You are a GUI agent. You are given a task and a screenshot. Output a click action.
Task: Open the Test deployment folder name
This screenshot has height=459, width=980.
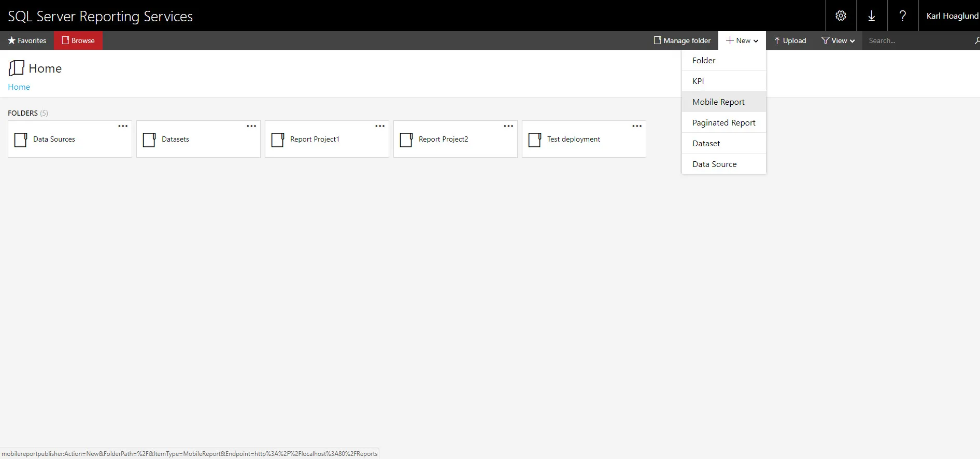574,139
